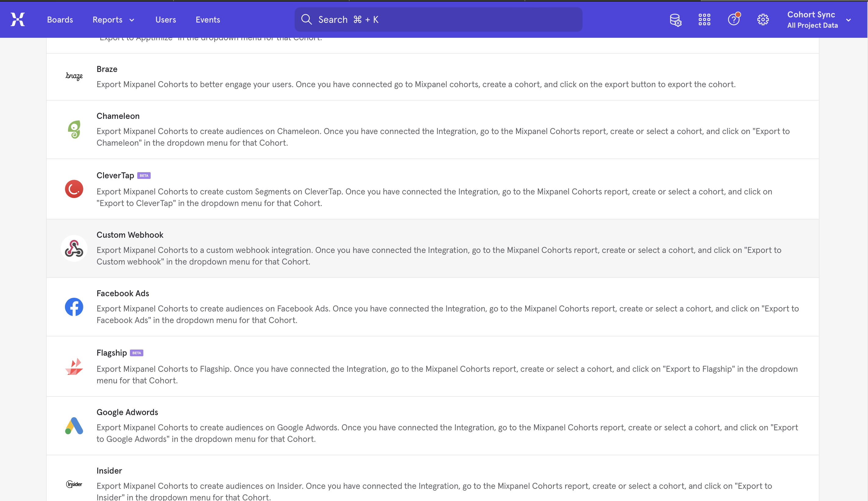Click the Flagship logo icon
The image size is (868, 501).
pos(74,367)
